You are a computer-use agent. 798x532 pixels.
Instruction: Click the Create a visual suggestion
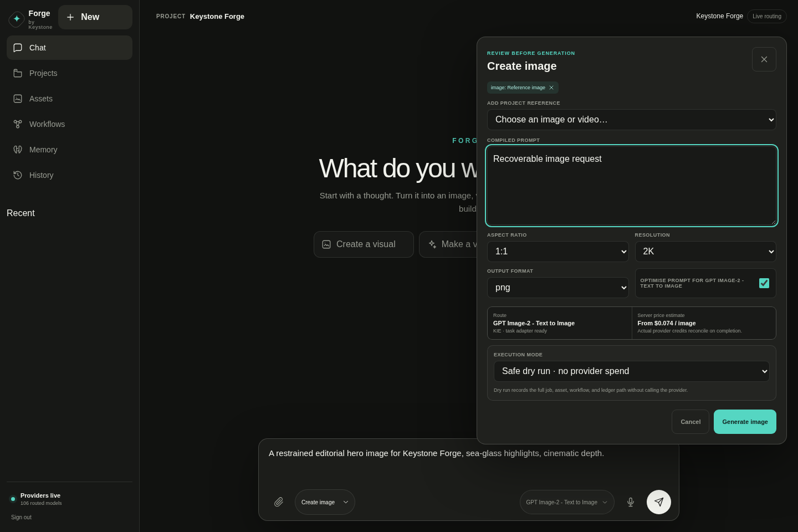pyautogui.click(x=364, y=244)
